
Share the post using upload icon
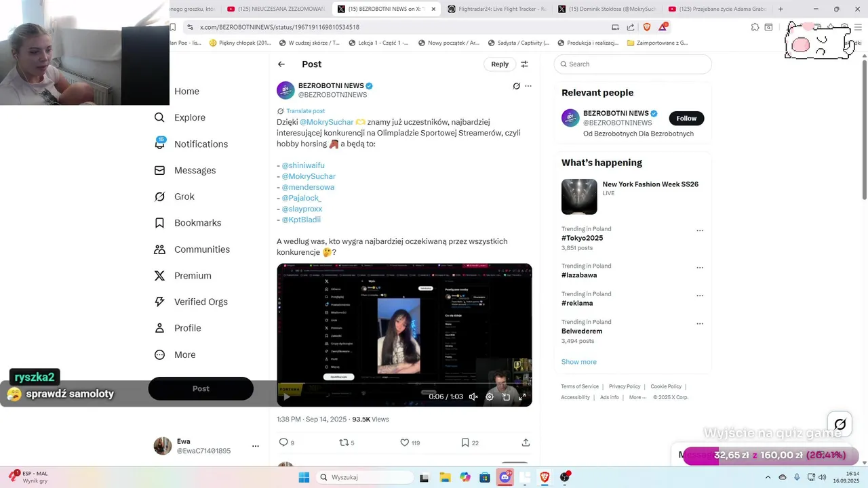coord(526,443)
